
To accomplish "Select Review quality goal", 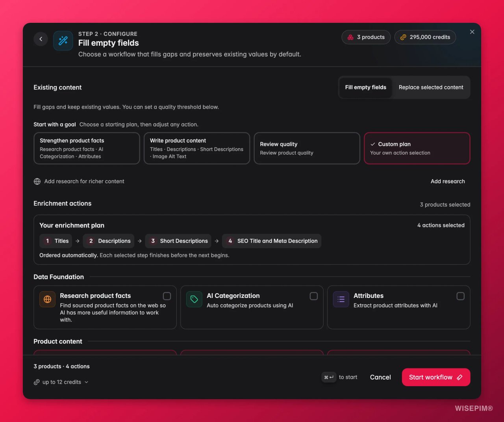I will click(307, 148).
